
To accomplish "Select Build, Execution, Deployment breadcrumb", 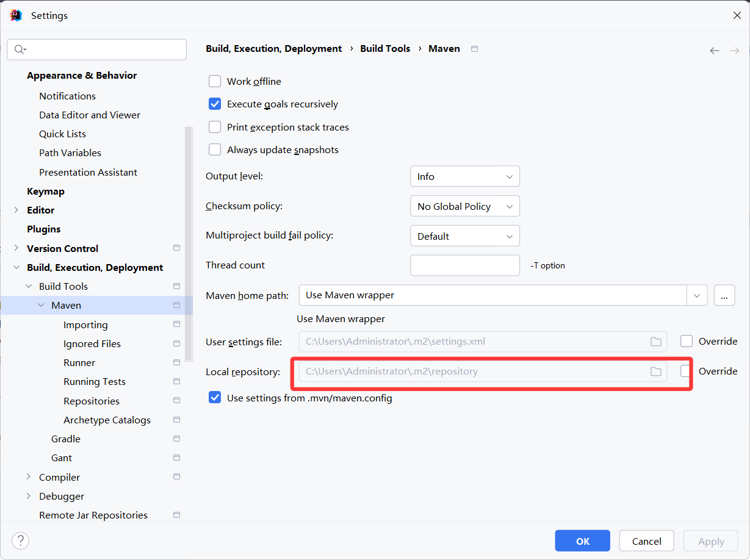I will point(274,49).
